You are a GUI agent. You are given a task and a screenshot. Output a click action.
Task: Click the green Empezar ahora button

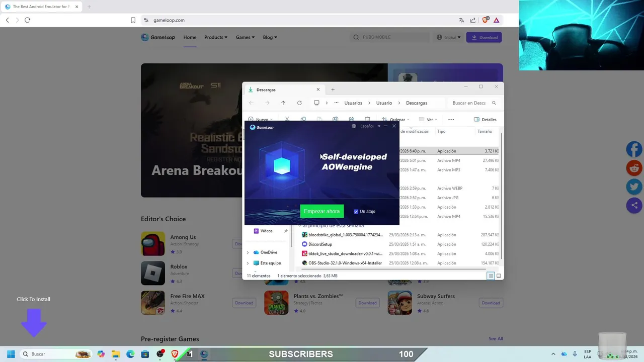tap(321, 211)
